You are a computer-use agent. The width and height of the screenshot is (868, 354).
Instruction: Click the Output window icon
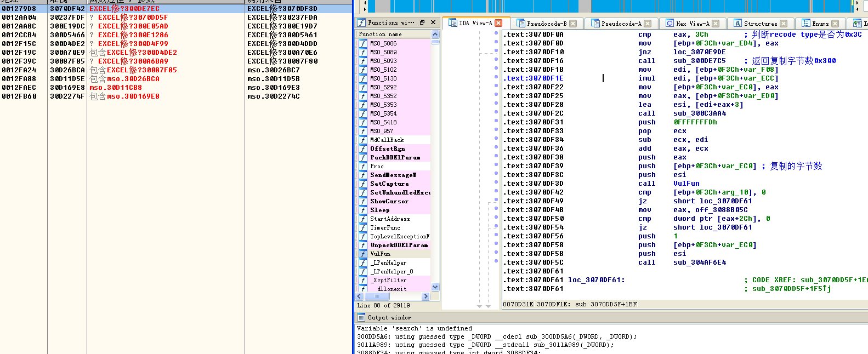361,317
